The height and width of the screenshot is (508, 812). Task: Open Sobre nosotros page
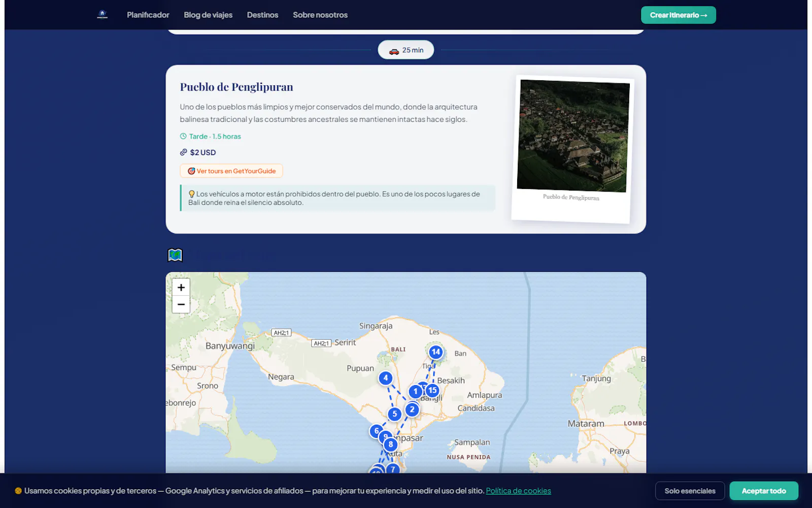(x=320, y=15)
